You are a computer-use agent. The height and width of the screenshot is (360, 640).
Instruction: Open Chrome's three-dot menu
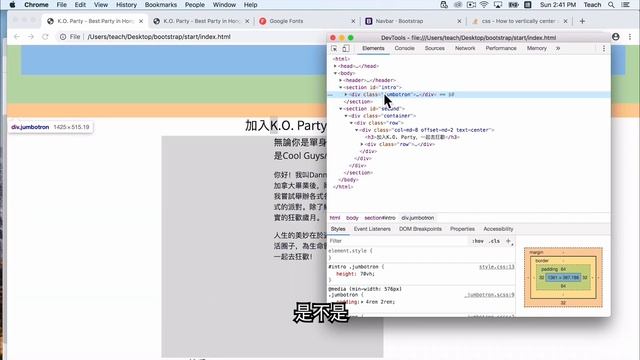[x=630, y=37]
